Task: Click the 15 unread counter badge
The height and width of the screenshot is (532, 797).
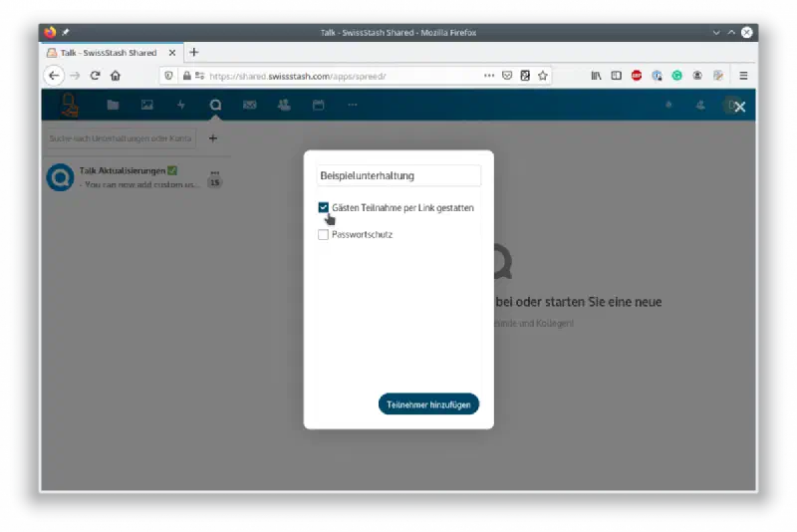Action: click(215, 182)
